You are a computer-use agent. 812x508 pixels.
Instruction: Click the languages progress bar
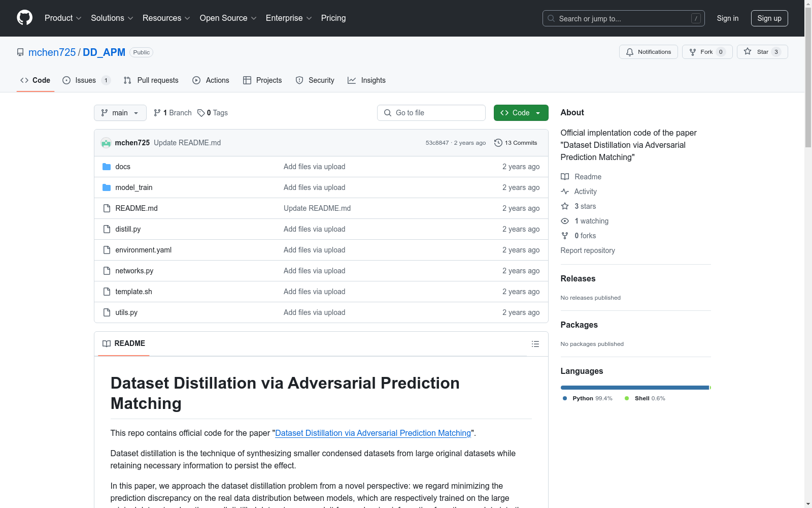point(636,388)
